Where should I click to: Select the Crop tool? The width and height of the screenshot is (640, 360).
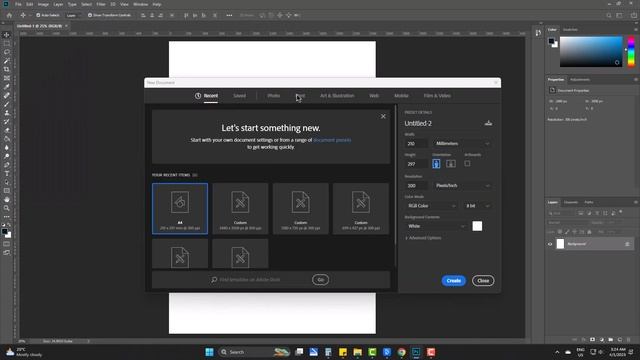click(7, 69)
